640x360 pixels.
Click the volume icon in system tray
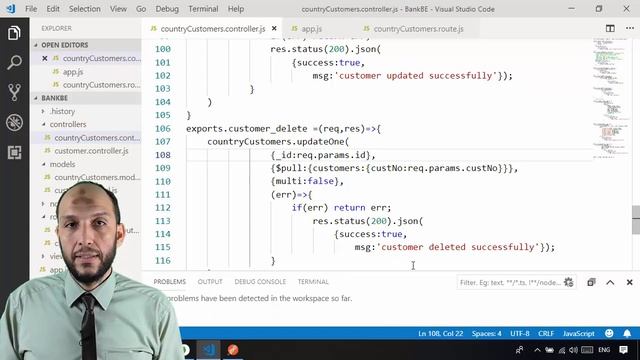click(x=573, y=350)
